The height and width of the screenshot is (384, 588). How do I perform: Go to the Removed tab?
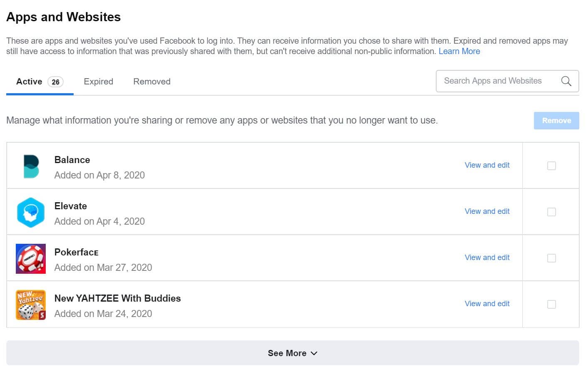pos(152,82)
